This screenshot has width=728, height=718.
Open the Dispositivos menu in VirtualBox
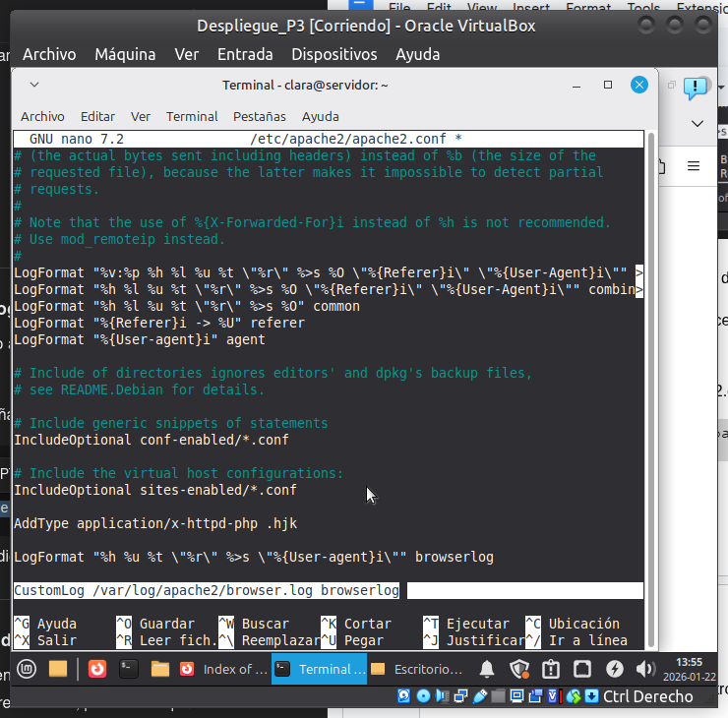(334, 54)
